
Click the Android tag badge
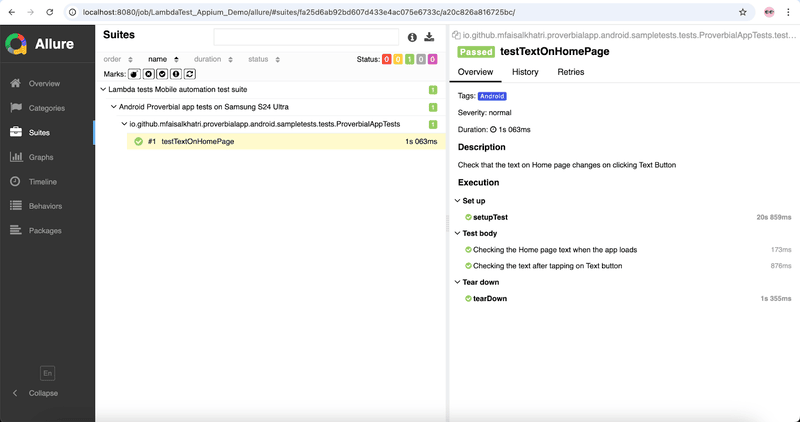492,96
